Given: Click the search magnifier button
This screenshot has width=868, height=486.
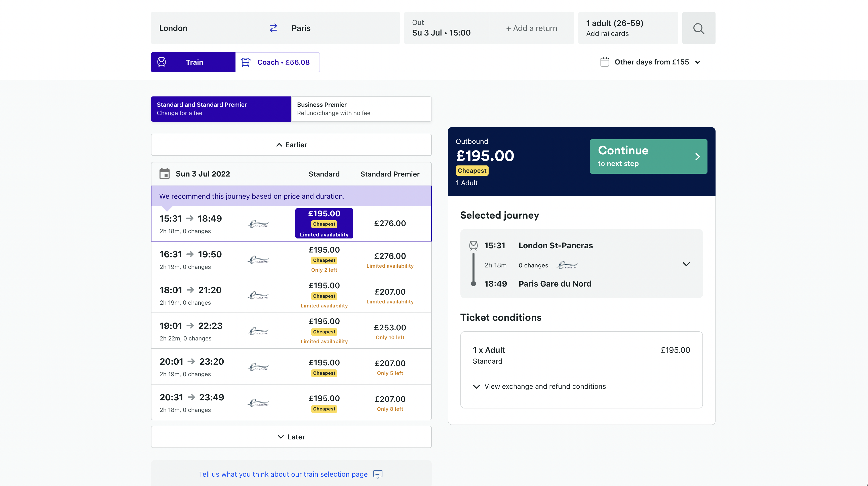Looking at the screenshot, I should click(x=698, y=28).
